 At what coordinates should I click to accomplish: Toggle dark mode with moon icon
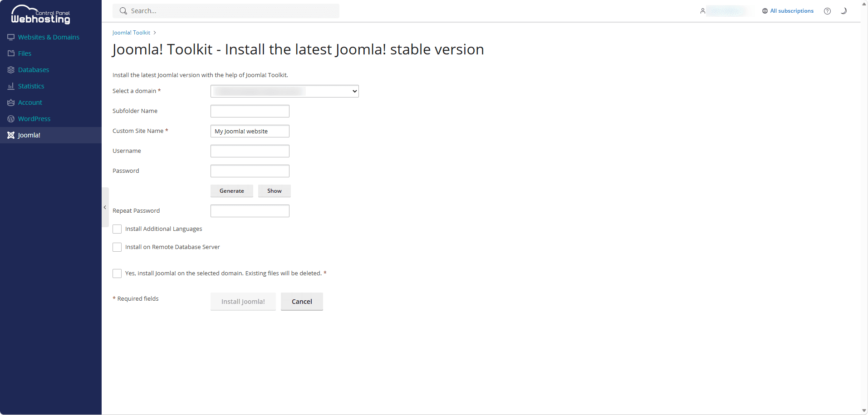[x=843, y=11]
